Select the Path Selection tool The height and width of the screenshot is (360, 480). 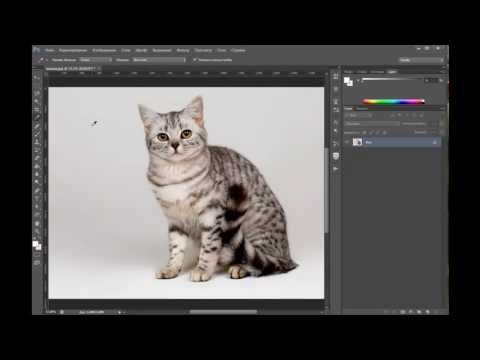(x=37, y=206)
